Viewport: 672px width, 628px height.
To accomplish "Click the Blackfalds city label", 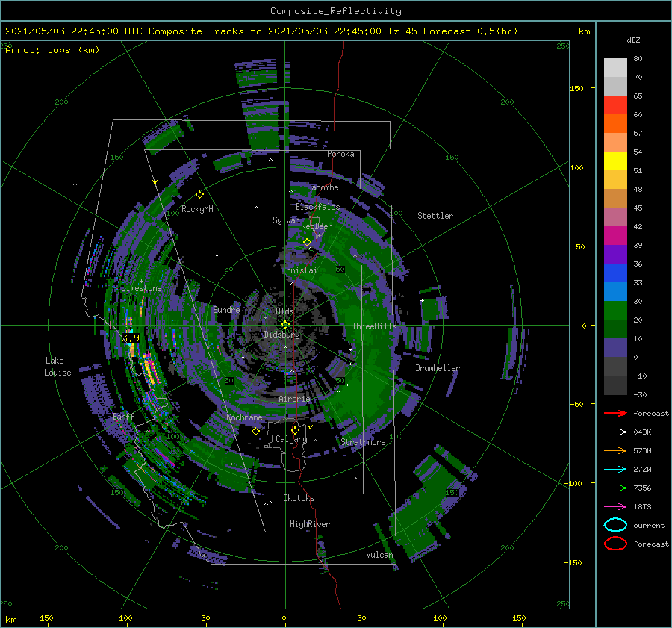I will [x=317, y=207].
